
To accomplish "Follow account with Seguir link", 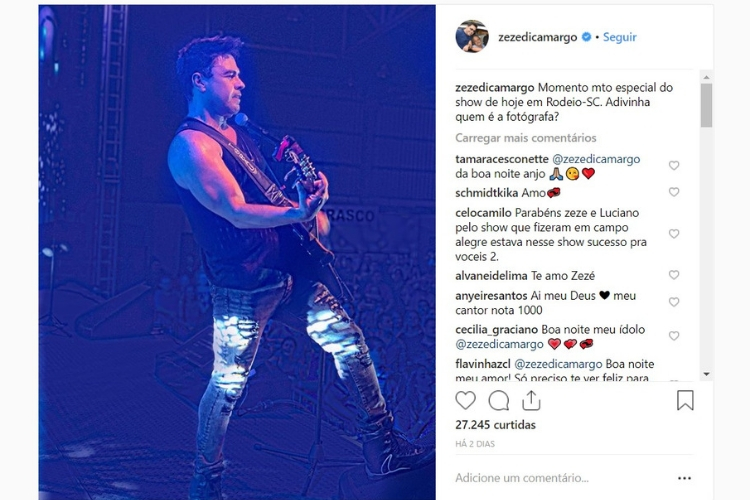I will click(x=619, y=37).
